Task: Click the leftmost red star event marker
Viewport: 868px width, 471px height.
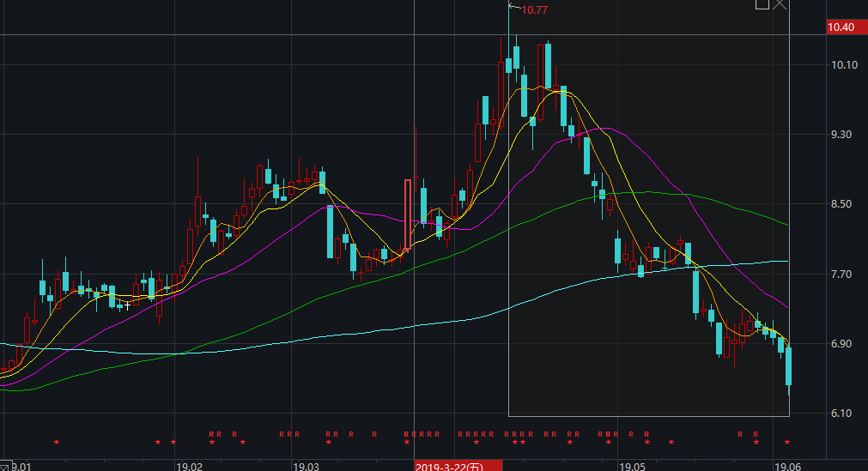Action: (57, 442)
